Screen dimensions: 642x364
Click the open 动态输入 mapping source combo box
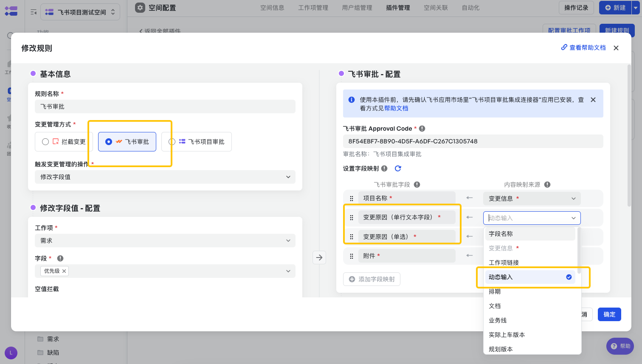pyautogui.click(x=532, y=218)
